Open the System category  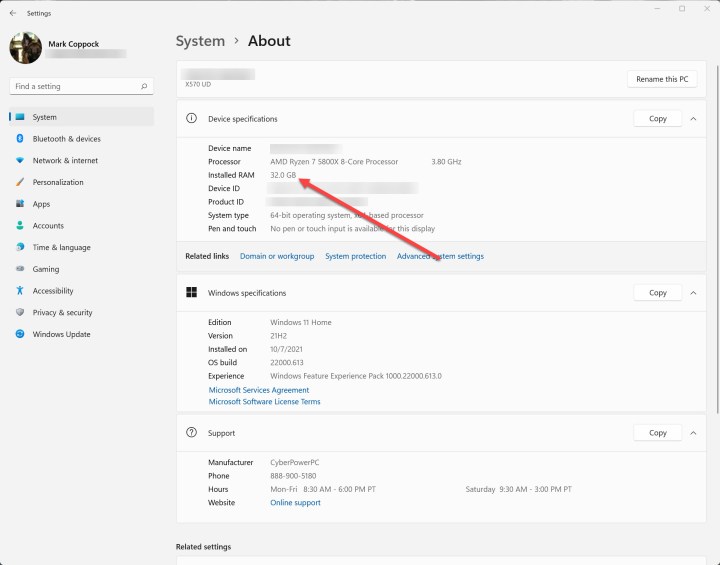pos(81,117)
